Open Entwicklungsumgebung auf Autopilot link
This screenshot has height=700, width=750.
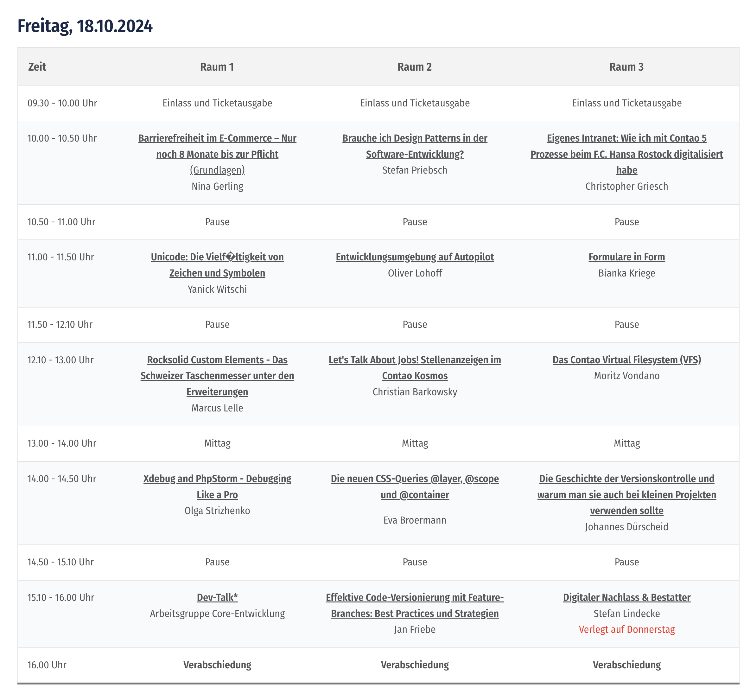tap(415, 257)
